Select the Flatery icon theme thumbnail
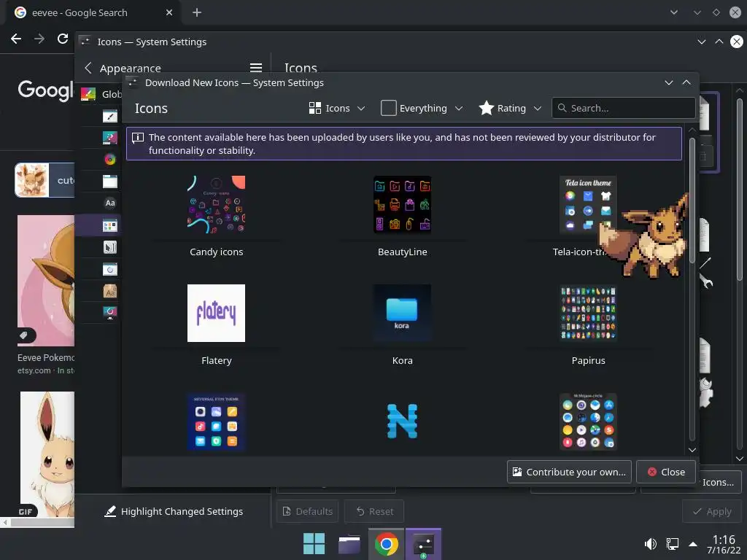Viewport: 747px width, 560px height. point(216,314)
